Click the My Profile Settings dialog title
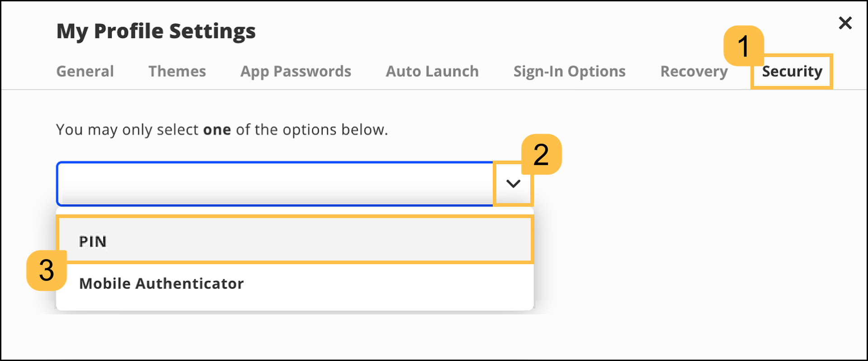Image resolution: width=868 pixels, height=361 pixels. 156,31
